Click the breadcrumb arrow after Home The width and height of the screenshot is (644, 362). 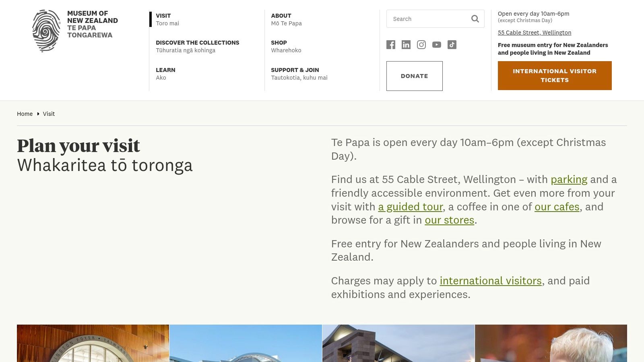tap(38, 114)
